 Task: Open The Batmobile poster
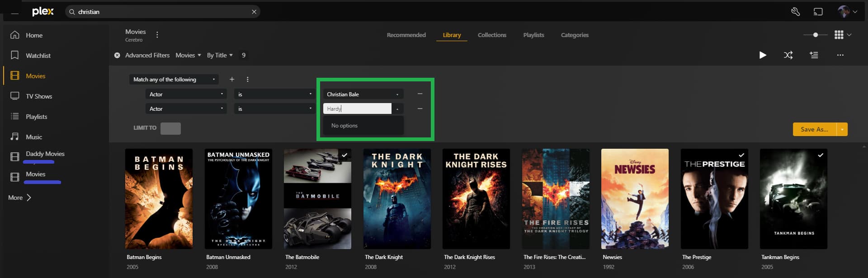[x=317, y=199]
